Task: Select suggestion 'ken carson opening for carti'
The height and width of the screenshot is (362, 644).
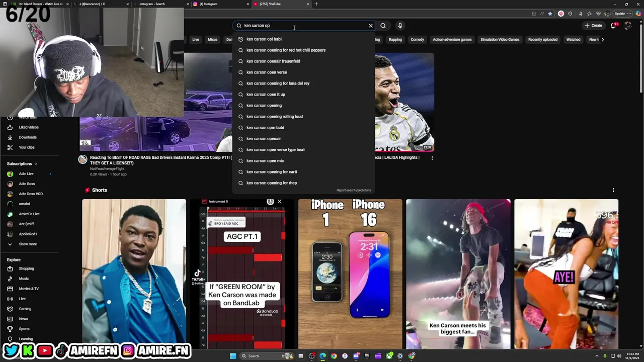Action: pos(303,172)
